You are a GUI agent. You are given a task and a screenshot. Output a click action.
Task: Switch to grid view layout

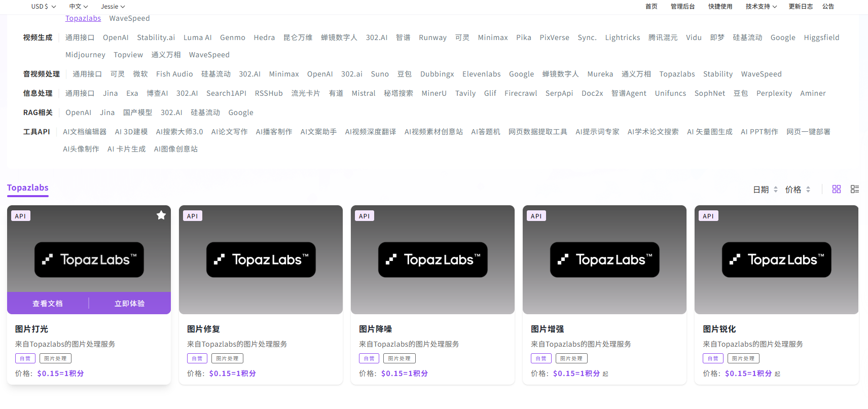(x=837, y=189)
